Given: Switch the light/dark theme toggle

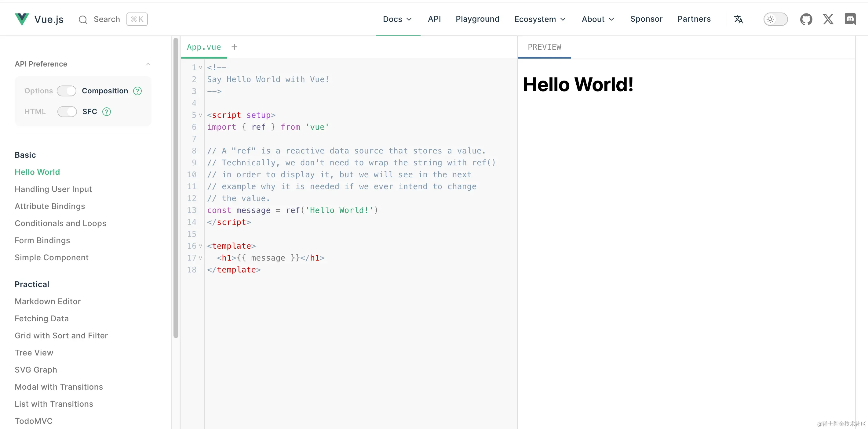Looking at the screenshot, I should [775, 19].
